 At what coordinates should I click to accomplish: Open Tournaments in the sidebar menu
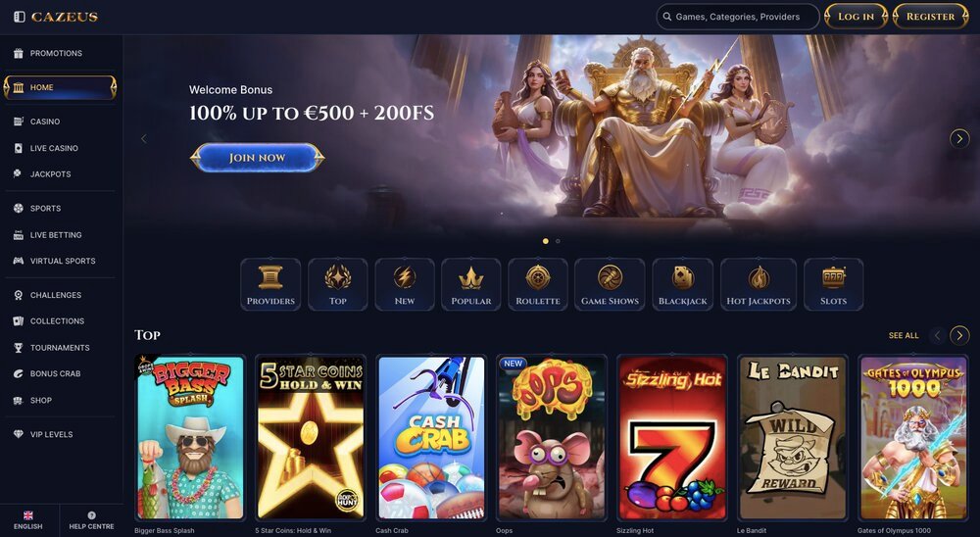[60, 348]
